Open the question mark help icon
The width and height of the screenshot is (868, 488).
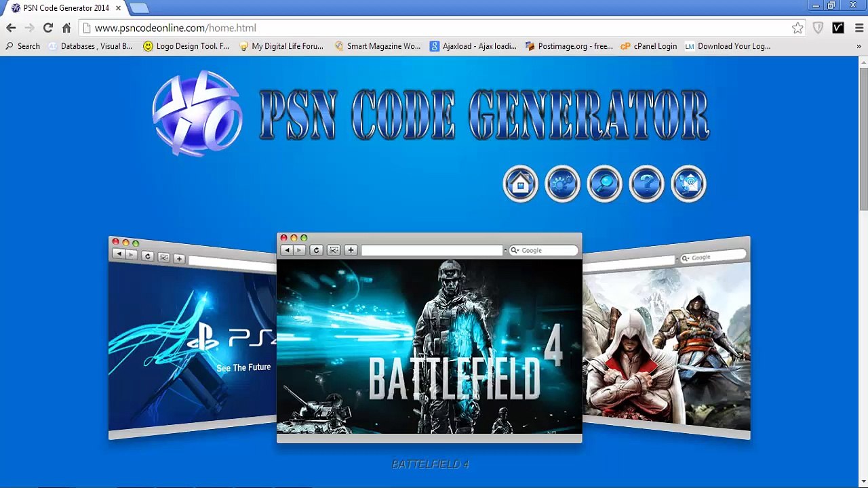pyautogui.click(x=646, y=184)
